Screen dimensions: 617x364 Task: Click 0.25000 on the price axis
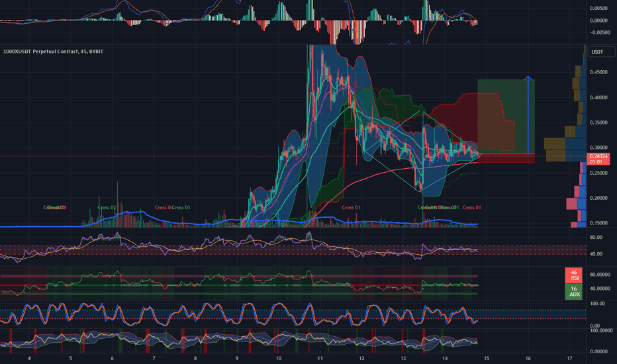[x=598, y=173]
